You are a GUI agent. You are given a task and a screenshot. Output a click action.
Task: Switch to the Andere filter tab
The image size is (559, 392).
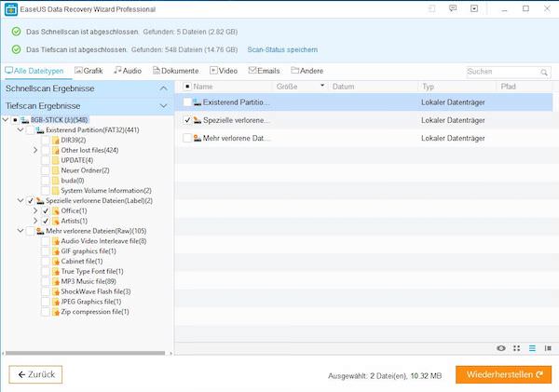(x=307, y=71)
